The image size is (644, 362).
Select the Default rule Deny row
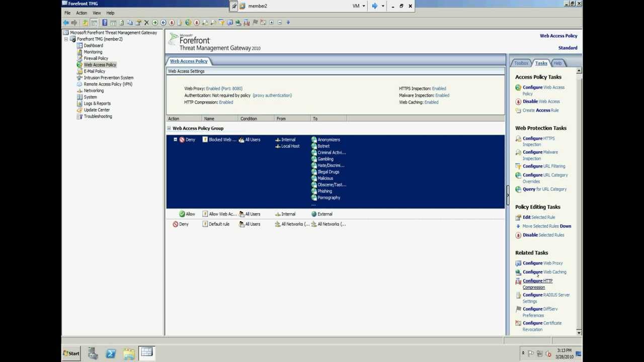coord(335,224)
